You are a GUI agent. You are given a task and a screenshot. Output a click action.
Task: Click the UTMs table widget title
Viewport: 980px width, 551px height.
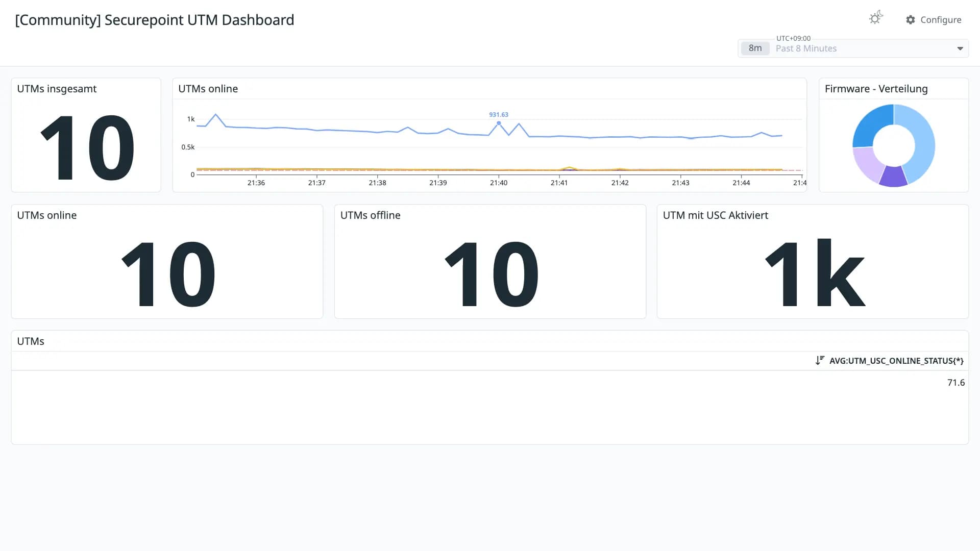pyautogui.click(x=31, y=341)
